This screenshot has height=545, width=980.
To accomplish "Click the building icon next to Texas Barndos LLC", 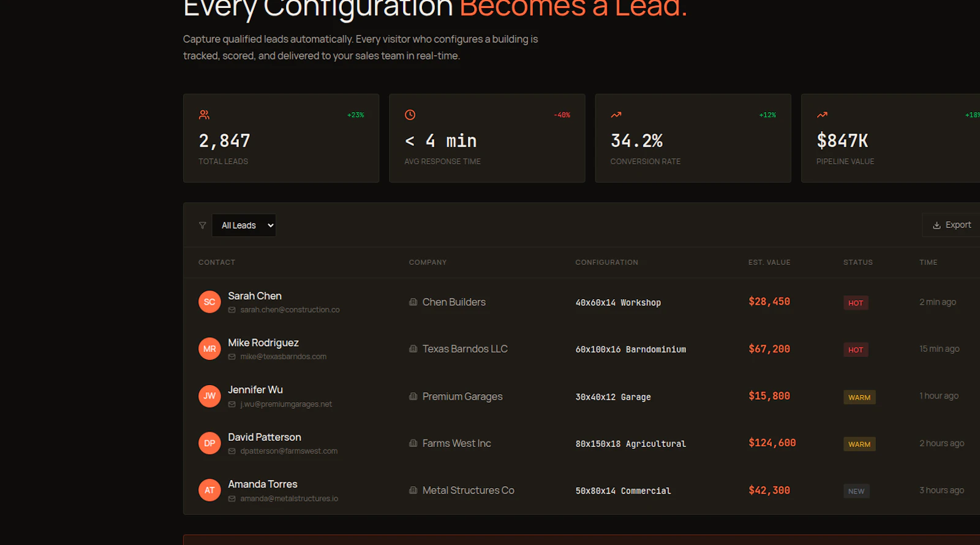I will [413, 349].
